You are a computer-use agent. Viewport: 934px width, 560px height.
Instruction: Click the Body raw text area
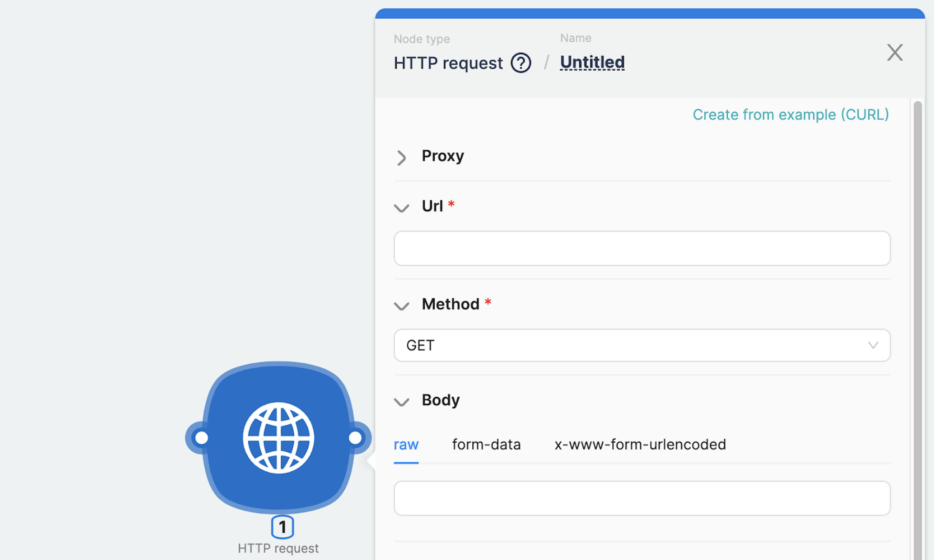coord(642,498)
